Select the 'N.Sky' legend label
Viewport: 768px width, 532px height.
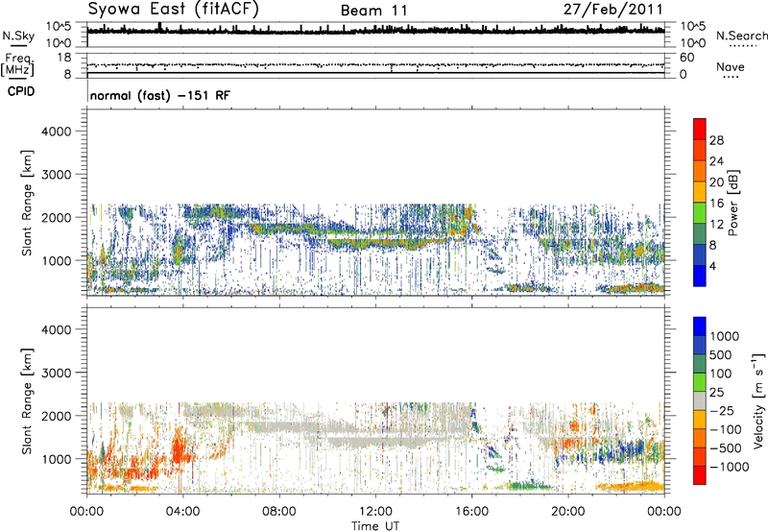(x=18, y=36)
